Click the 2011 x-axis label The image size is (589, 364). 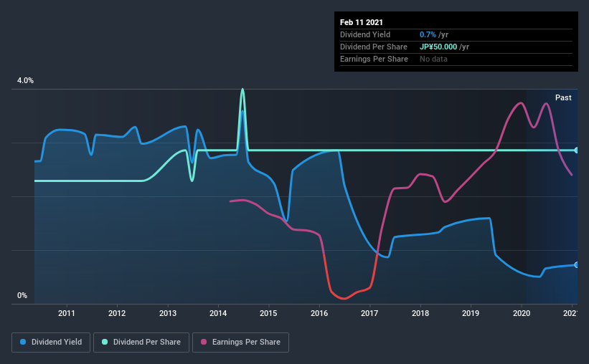click(67, 313)
